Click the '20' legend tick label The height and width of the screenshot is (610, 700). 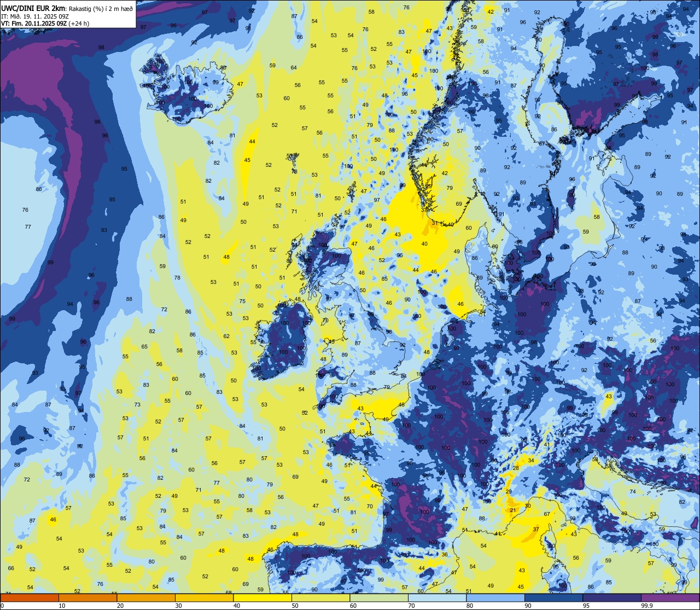click(x=120, y=606)
